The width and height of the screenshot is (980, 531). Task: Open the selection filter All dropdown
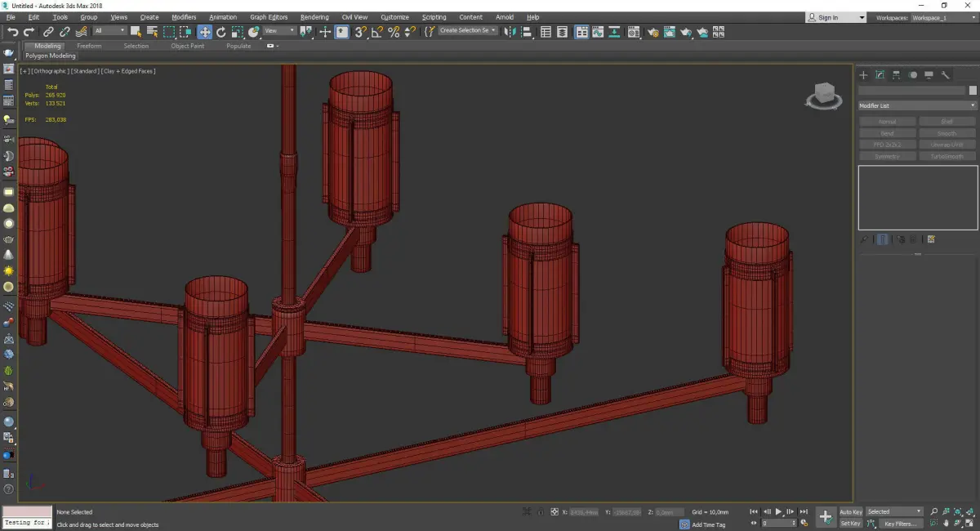pyautogui.click(x=109, y=31)
